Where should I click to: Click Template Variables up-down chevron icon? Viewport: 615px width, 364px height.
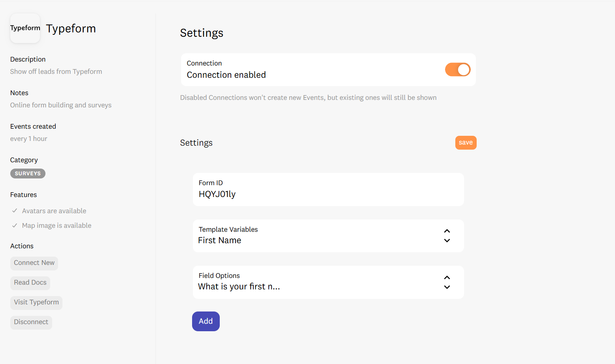tap(447, 236)
